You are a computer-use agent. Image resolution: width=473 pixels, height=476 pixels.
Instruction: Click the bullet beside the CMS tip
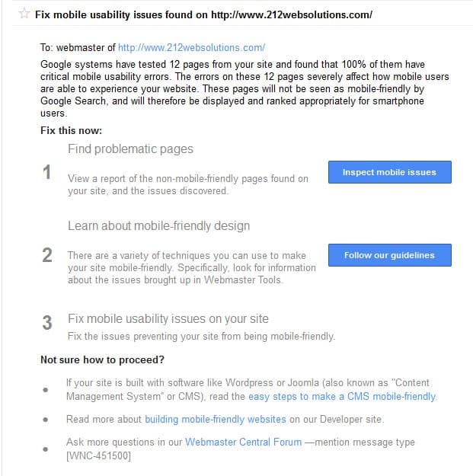point(46,390)
